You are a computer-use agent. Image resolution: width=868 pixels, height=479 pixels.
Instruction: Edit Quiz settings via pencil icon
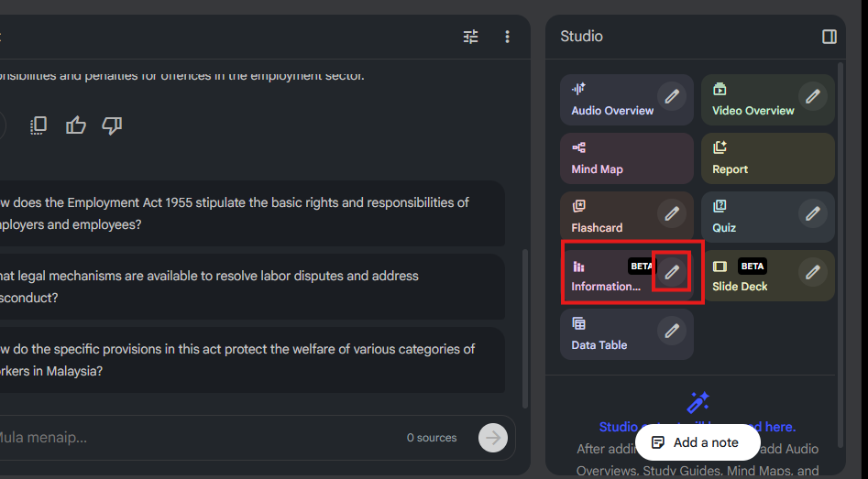click(x=812, y=213)
